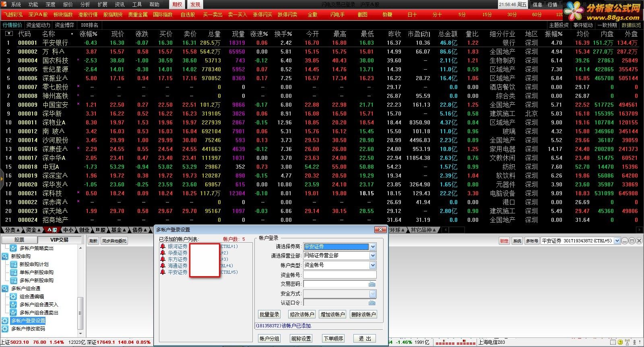644x347 pixels.
Task: Open soft keyboard for 认证口令 field
Action: (372, 303)
